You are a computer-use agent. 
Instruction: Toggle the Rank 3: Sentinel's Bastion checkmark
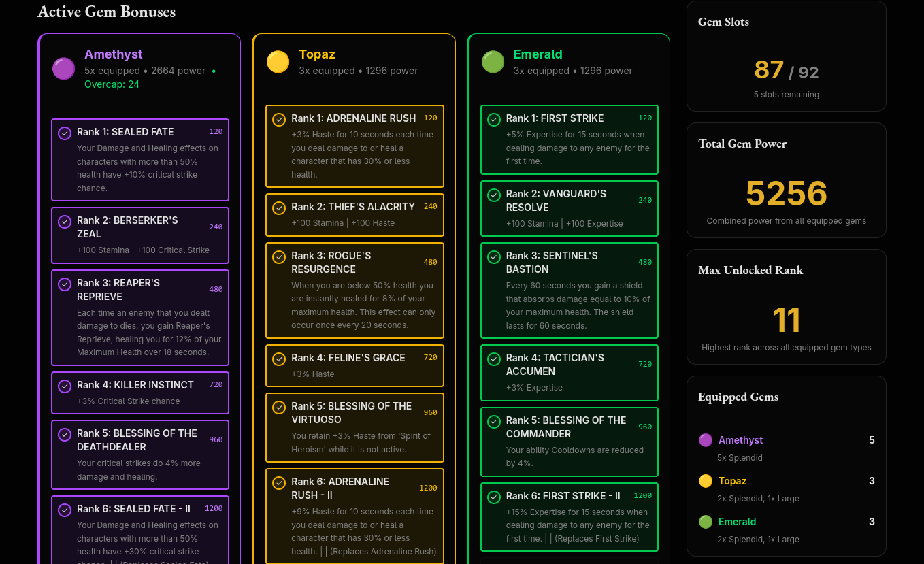(x=494, y=257)
